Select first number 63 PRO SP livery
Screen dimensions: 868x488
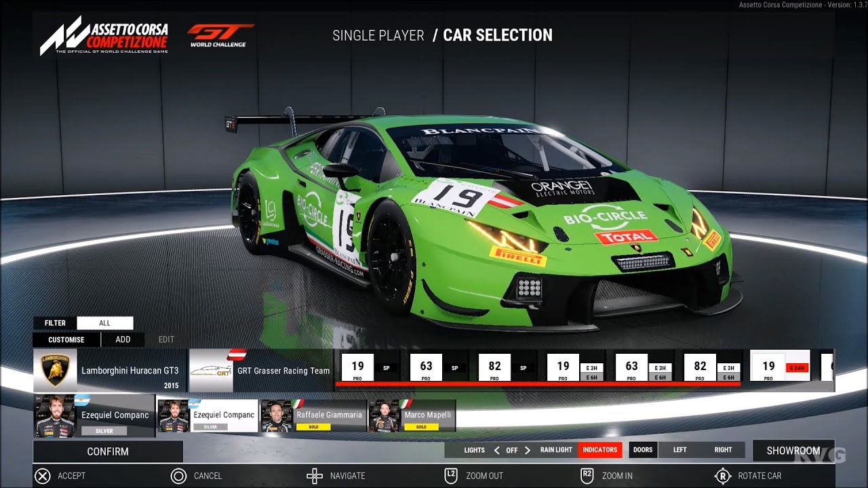pos(437,367)
